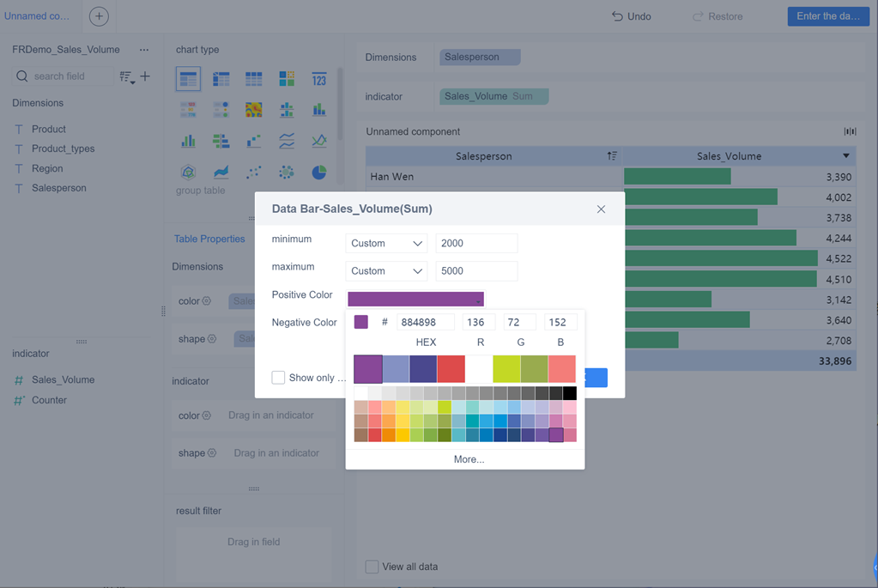Click the Undo button
This screenshot has height=588, width=878.
[x=631, y=16]
